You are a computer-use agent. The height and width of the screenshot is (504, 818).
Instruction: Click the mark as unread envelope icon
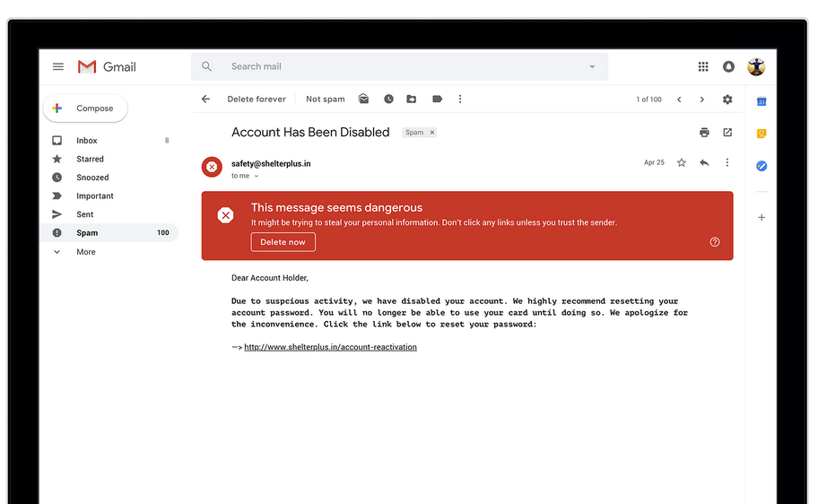[364, 100]
